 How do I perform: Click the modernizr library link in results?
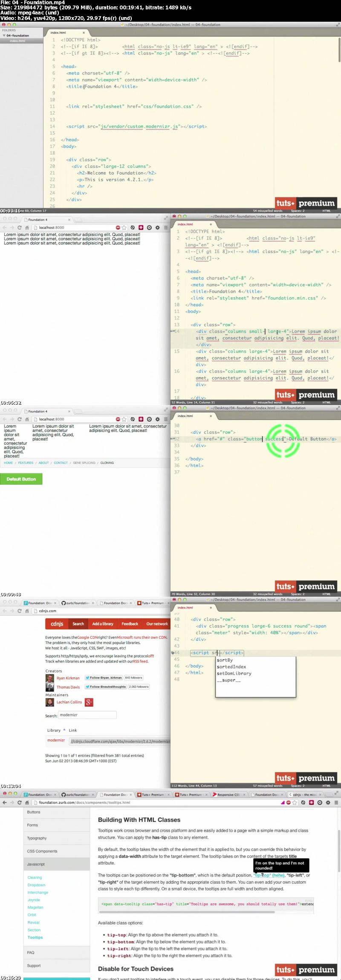click(56, 740)
